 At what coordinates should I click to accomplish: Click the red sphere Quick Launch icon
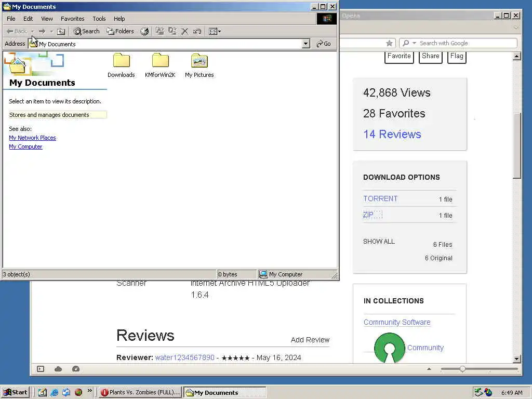[78, 392]
